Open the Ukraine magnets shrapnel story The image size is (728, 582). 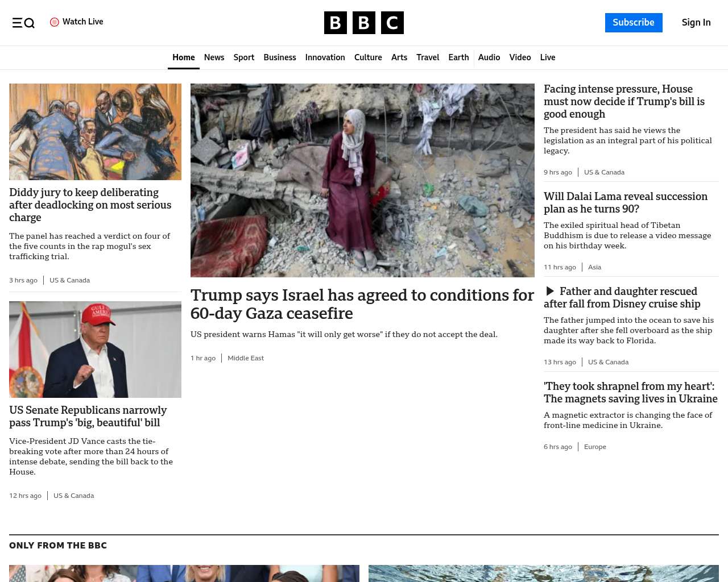click(631, 392)
